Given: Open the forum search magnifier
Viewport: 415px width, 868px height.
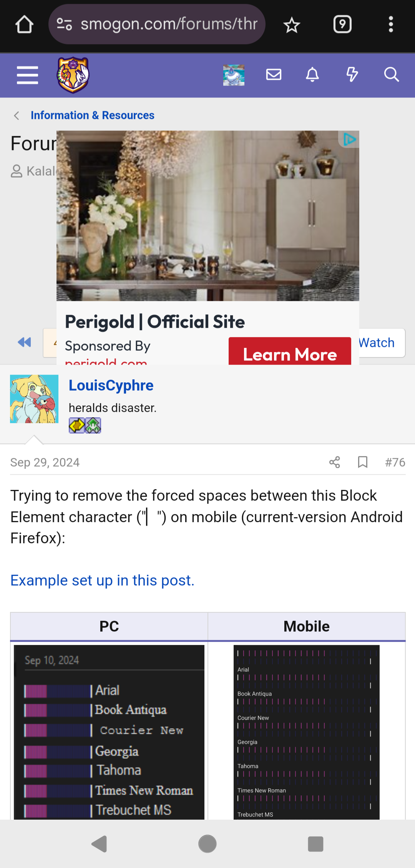Looking at the screenshot, I should (391, 74).
